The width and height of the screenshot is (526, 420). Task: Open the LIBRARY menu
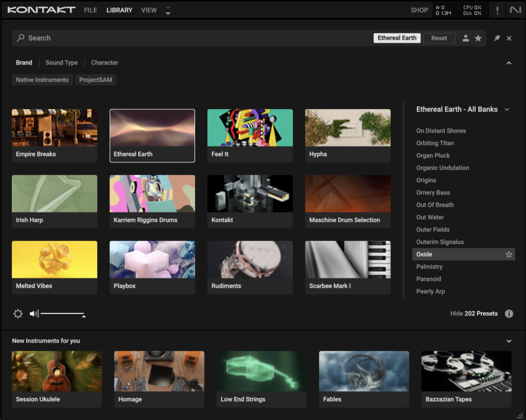119,10
